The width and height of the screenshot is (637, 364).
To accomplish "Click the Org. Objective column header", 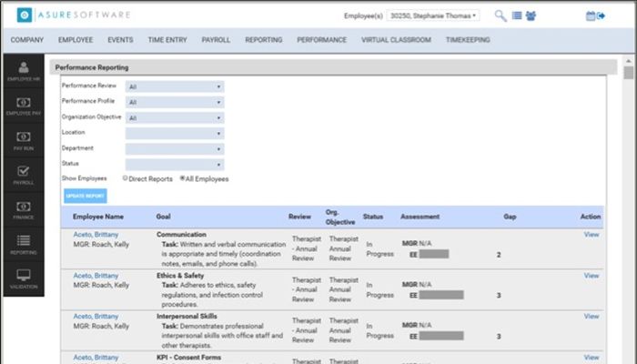I will click(x=340, y=217).
